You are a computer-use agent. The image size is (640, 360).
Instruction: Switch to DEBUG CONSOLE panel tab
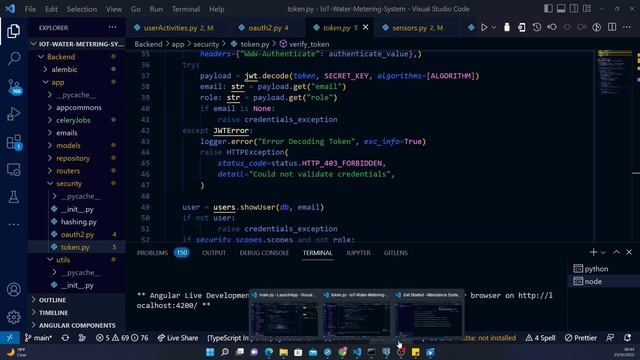264,253
